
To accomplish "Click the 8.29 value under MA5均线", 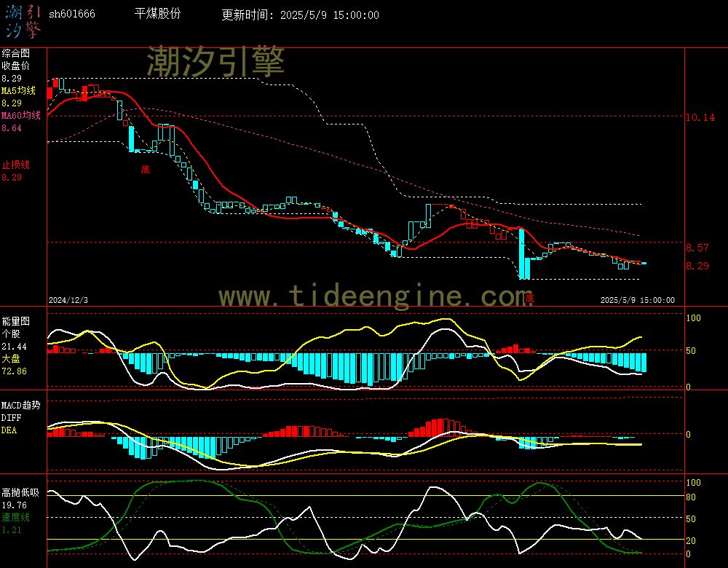I will pyautogui.click(x=12, y=103).
